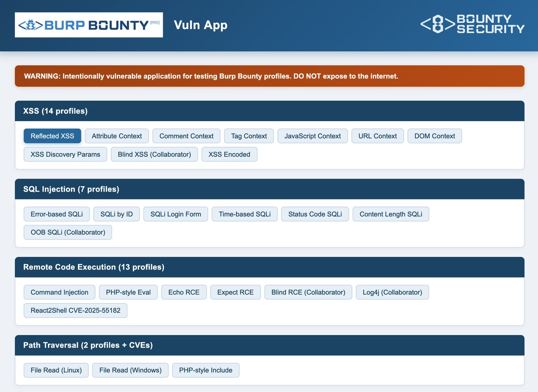Open the SQLi Login Form test

pos(175,214)
